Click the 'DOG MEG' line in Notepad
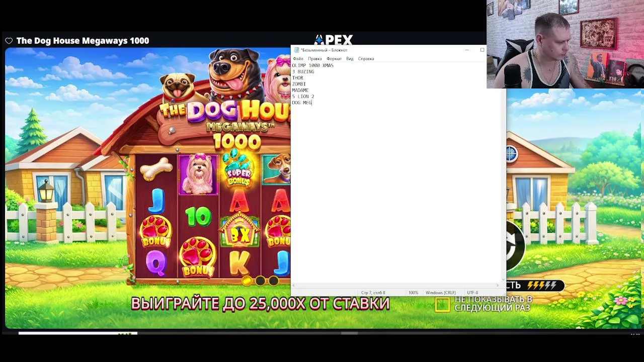644x362 pixels. pyautogui.click(x=302, y=103)
